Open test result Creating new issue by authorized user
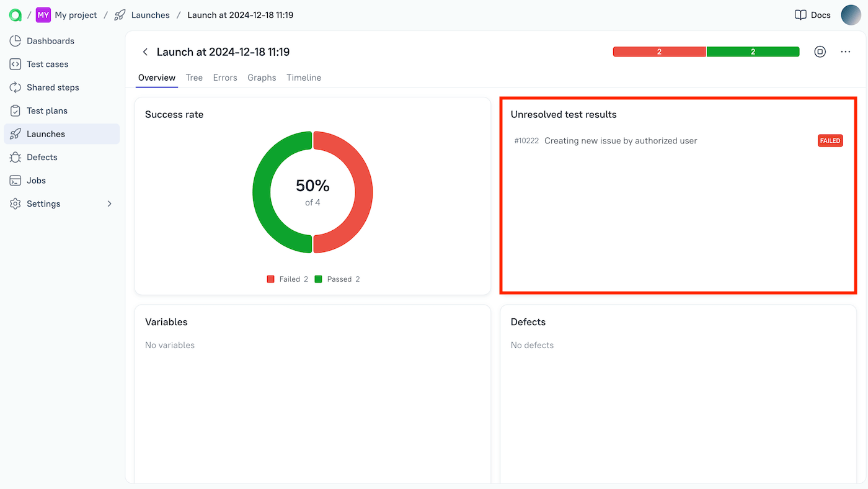This screenshot has height=489, width=868. (620, 140)
